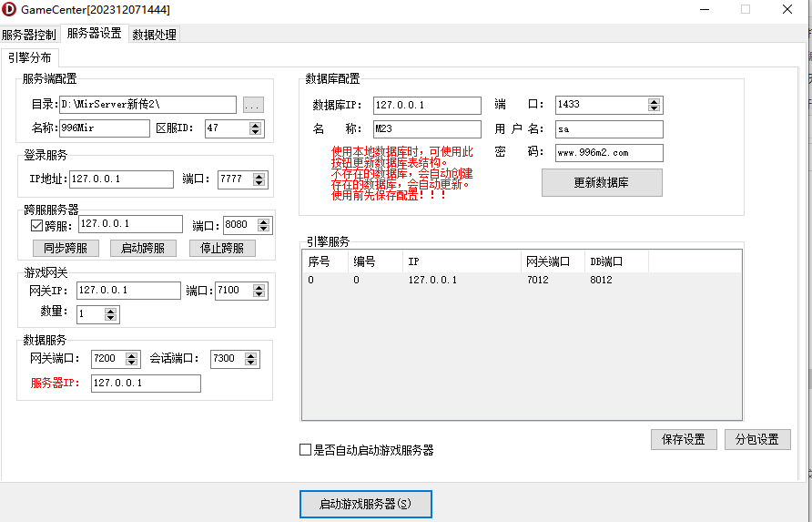Click the 保存设置 button
This screenshot has width=812, height=522.
click(684, 439)
